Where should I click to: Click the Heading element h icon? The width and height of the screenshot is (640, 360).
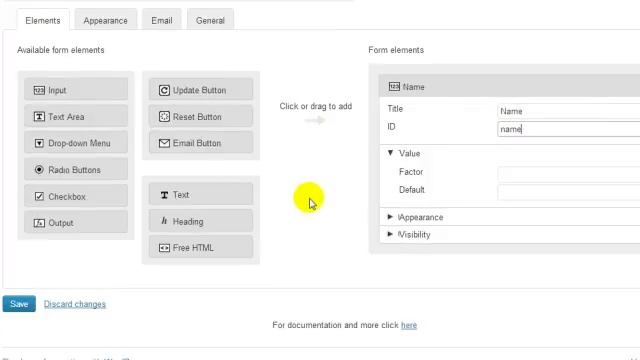[164, 221]
